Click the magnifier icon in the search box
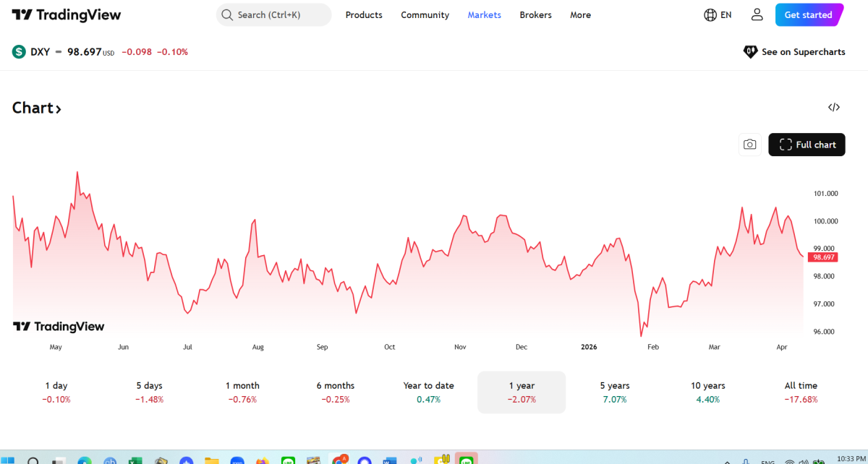Image resolution: width=868 pixels, height=464 pixels. (227, 14)
